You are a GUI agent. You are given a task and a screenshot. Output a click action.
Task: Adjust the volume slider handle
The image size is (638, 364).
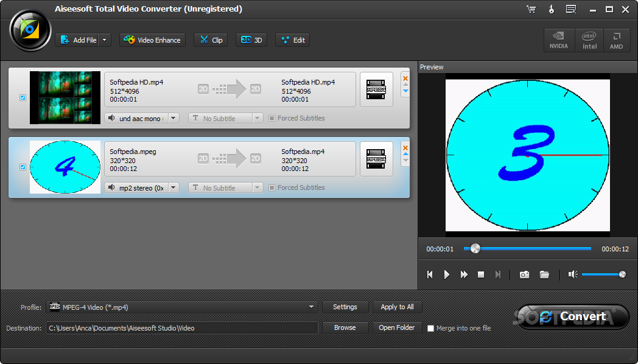(622, 275)
